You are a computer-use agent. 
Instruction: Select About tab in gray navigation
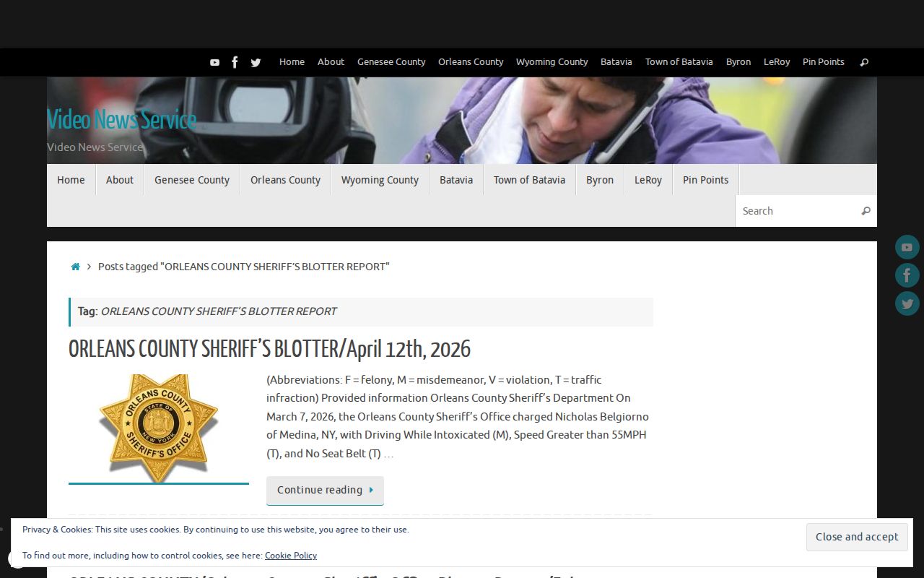coord(120,180)
